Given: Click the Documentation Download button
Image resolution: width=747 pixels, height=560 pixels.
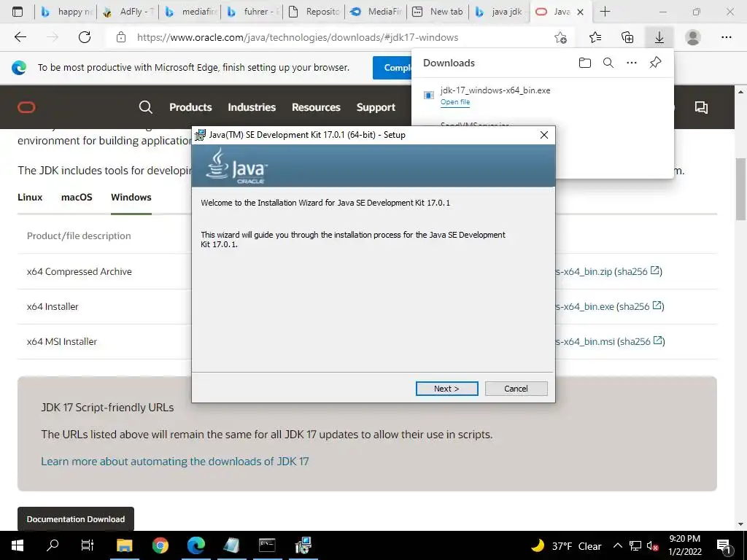Looking at the screenshot, I should click(x=76, y=519).
